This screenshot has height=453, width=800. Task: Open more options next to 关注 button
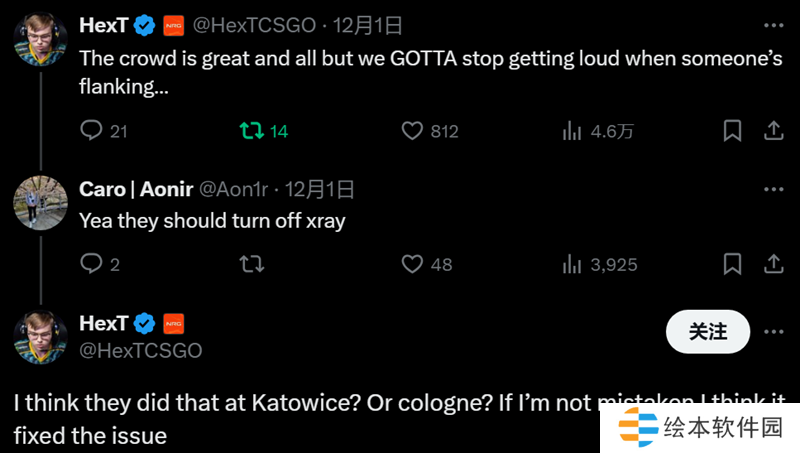click(773, 332)
